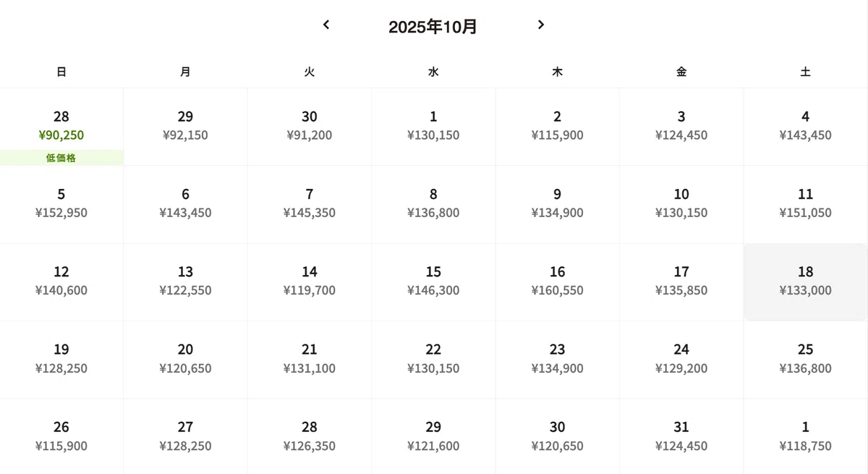Image resolution: width=868 pixels, height=474 pixels.
Task: Pick October 4 at ¥143,450
Action: [805, 127]
